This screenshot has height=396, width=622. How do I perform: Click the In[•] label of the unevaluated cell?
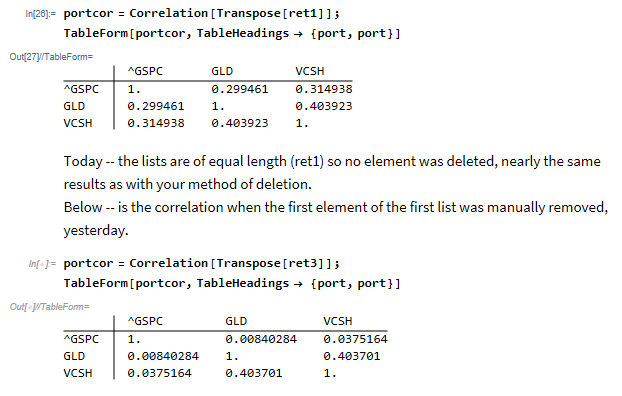[42, 264]
